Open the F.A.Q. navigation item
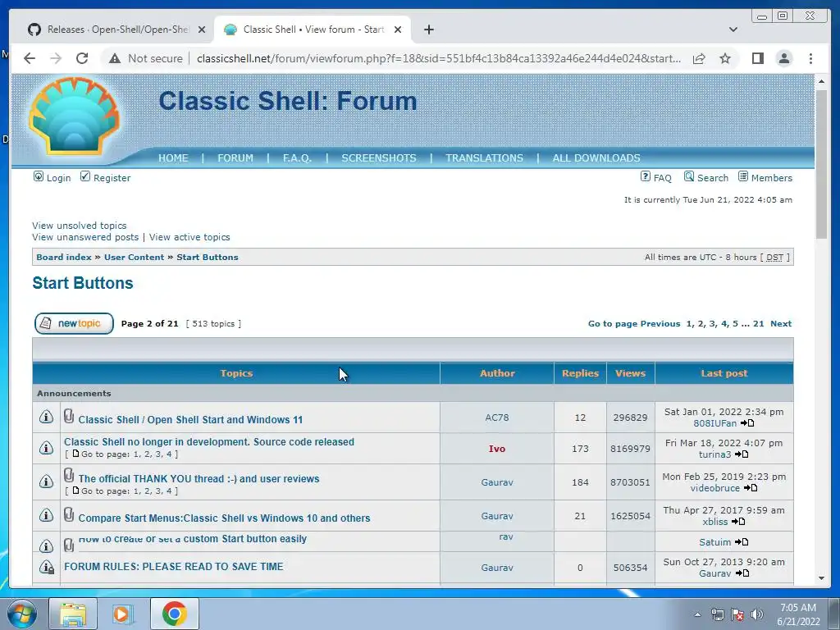The width and height of the screenshot is (840, 630). [x=297, y=158]
